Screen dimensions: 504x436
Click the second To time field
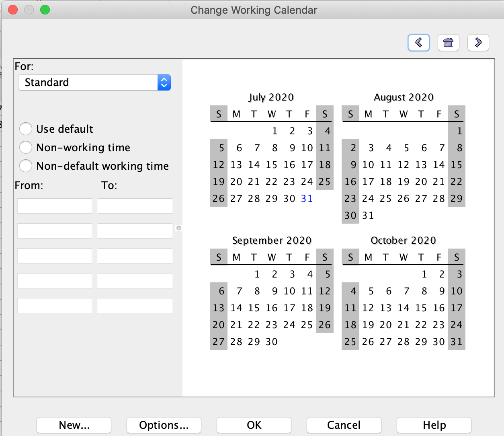pos(135,231)
